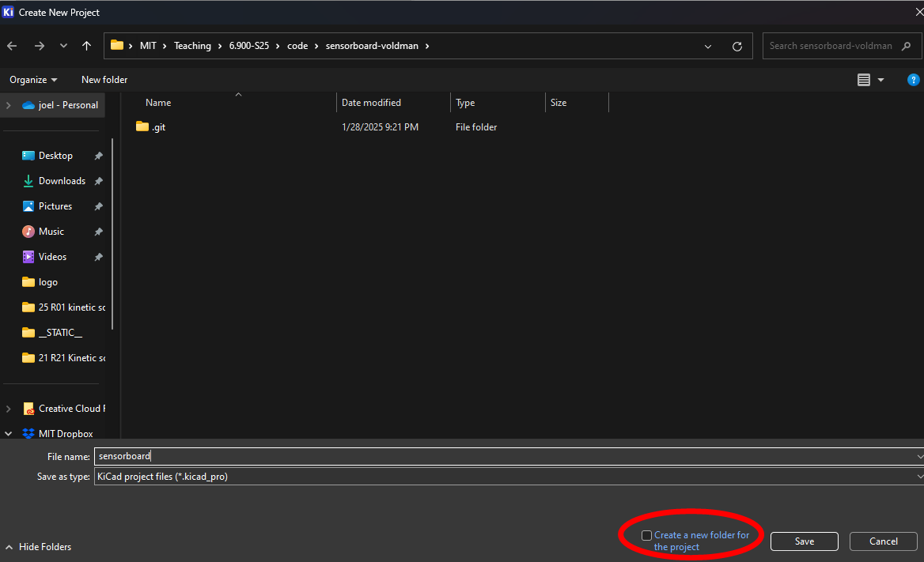Select the MIT Dropbox location
Viewport: 924px width, 562px height.
65,434
